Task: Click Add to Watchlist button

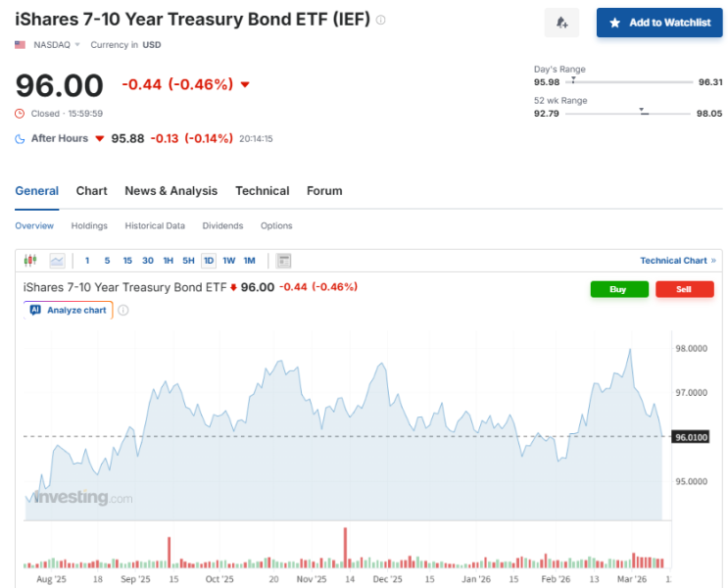Action: (x=659, y=23)
